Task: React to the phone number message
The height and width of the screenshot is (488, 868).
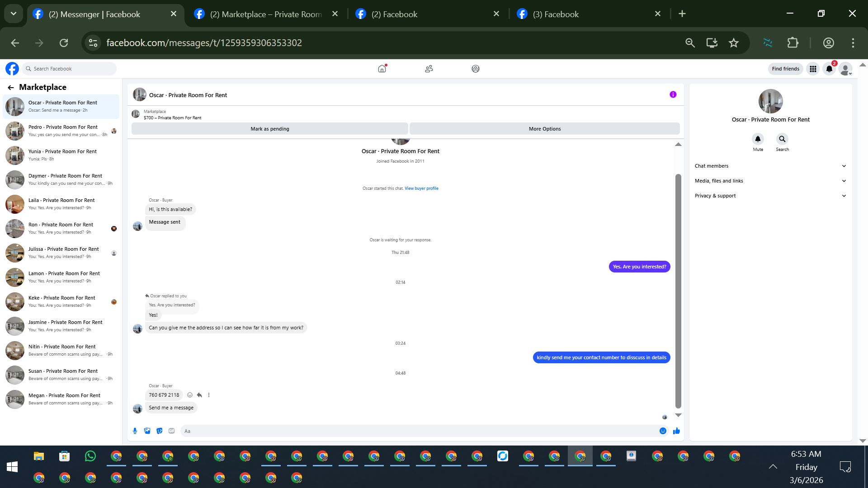Action: tap(190, 395)
